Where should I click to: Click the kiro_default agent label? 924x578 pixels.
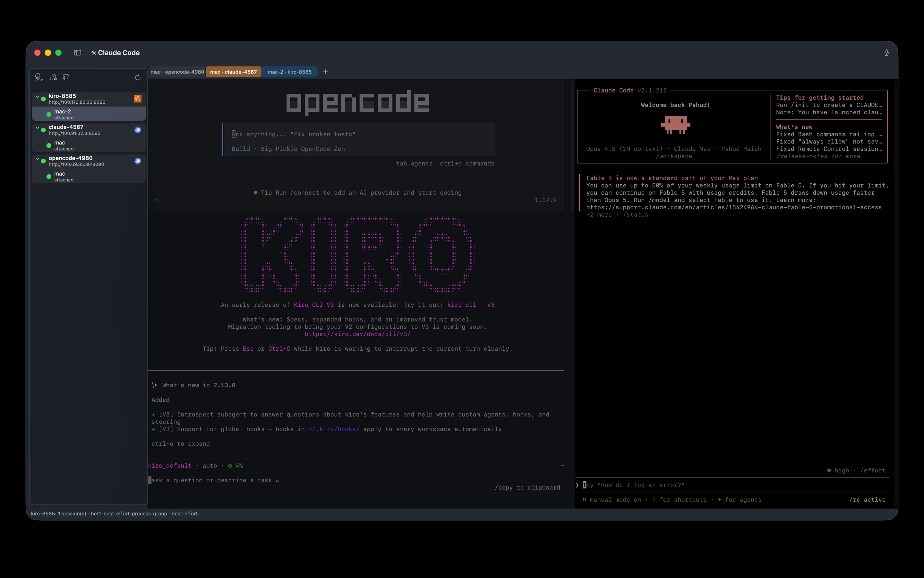[x=170, y=466]
